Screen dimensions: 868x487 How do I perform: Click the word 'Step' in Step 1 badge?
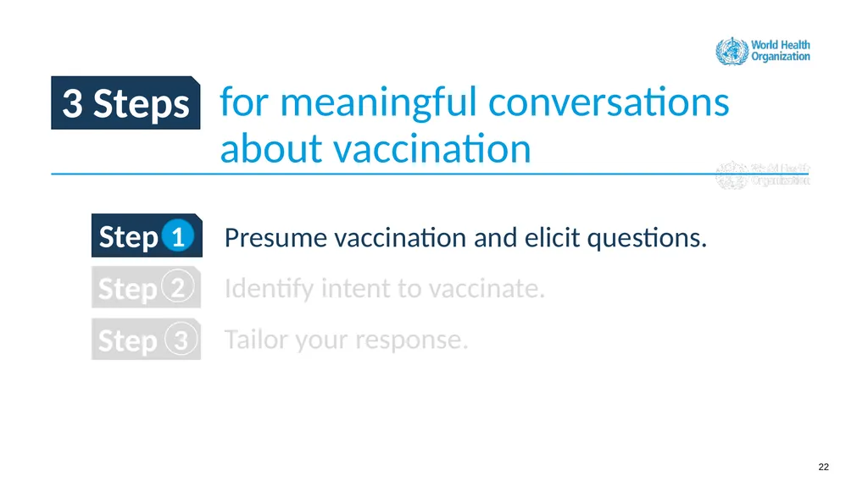pyautogui.click(x=129, y=237)
